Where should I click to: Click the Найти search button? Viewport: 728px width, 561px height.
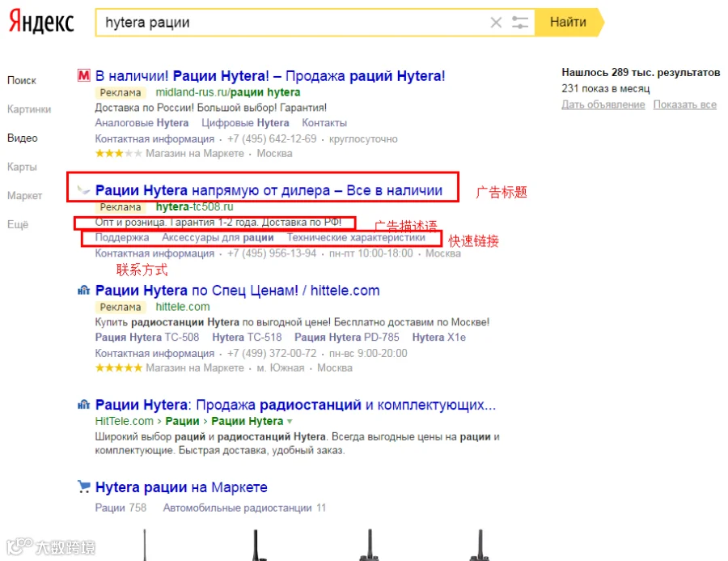tap(569, 23)
